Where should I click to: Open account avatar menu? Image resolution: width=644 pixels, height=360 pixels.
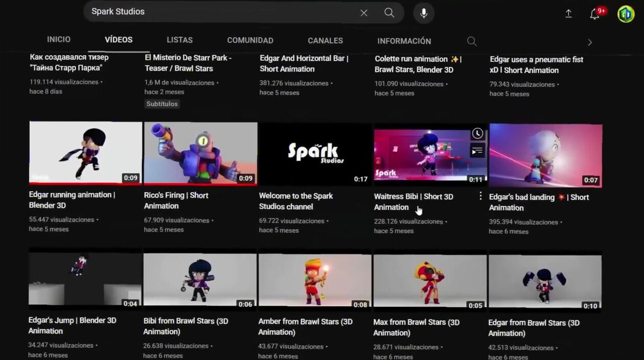coord(626,14)
